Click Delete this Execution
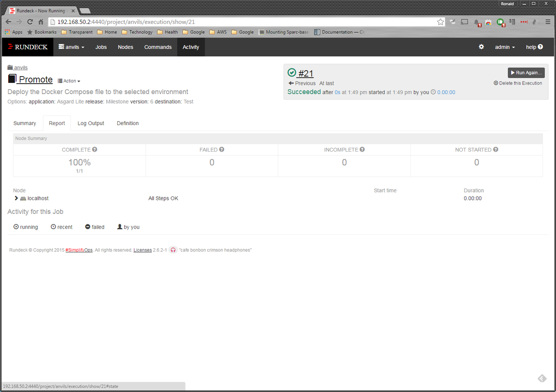556x392 pixels. point(518,83)
